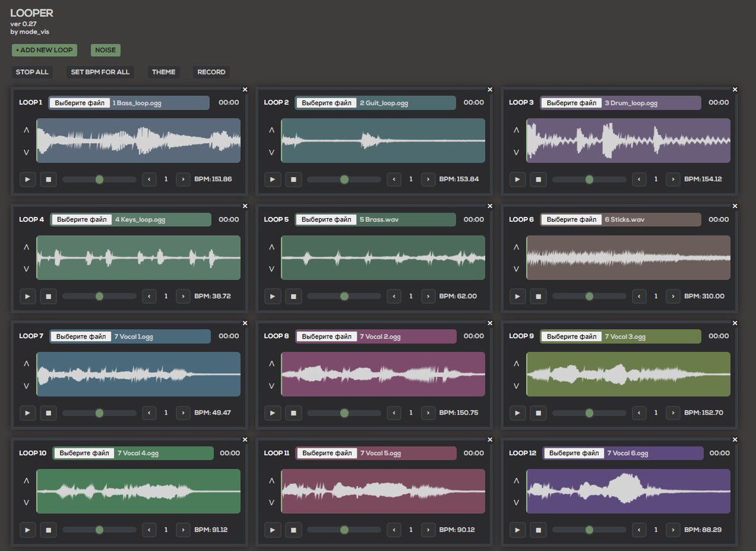Play Loop 7 Vocal 1
This screenshot has height=551, width=756.
(x=27, y=413)
